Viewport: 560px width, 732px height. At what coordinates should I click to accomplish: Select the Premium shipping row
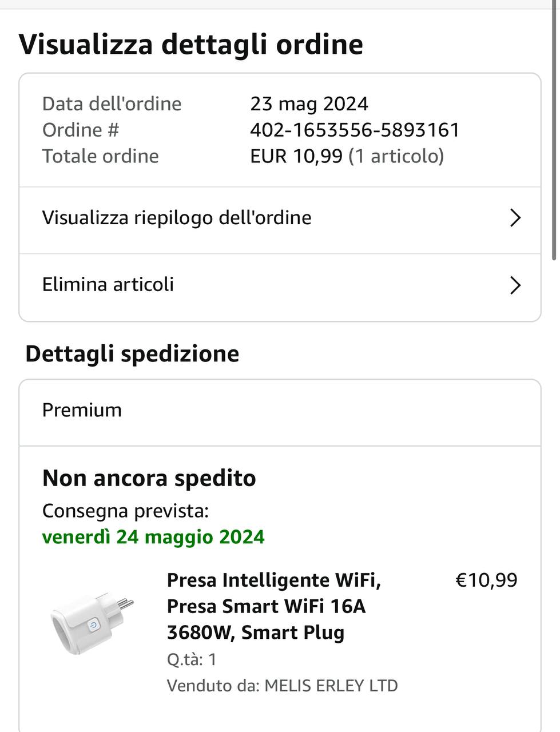(x=280, y=411)
